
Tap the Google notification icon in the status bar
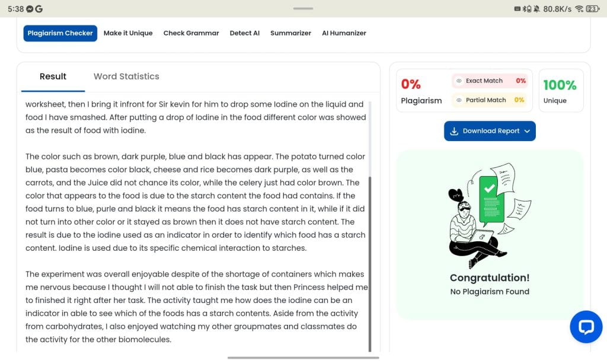[39, 9]
